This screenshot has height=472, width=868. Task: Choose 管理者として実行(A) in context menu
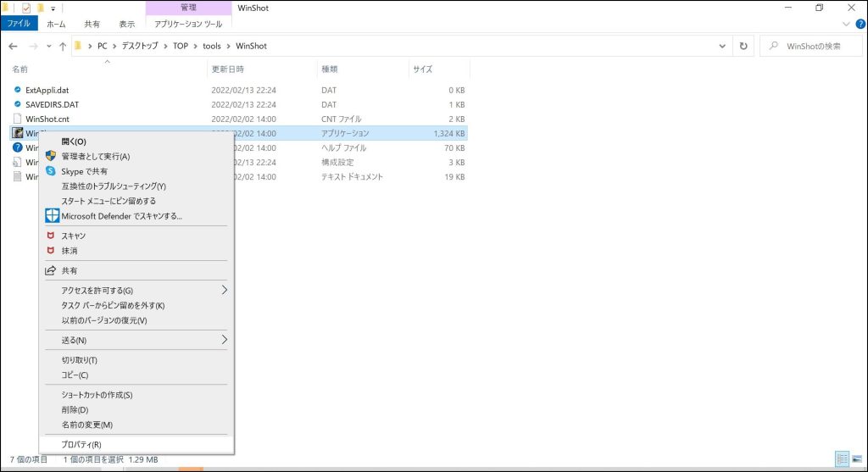pos(95,157)
